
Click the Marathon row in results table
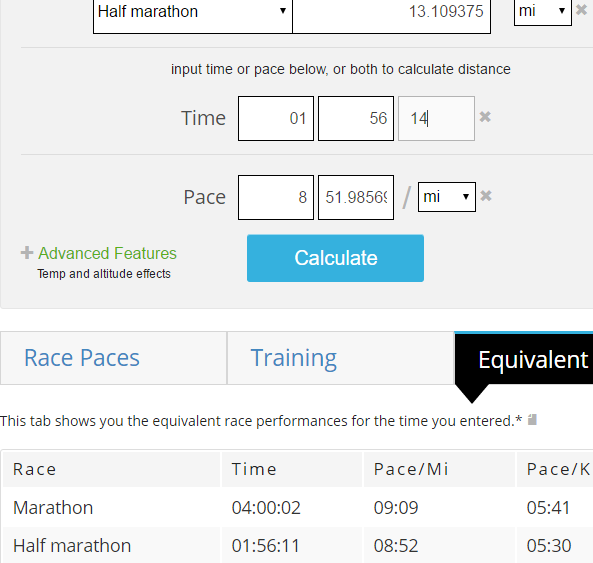[298, 507]
